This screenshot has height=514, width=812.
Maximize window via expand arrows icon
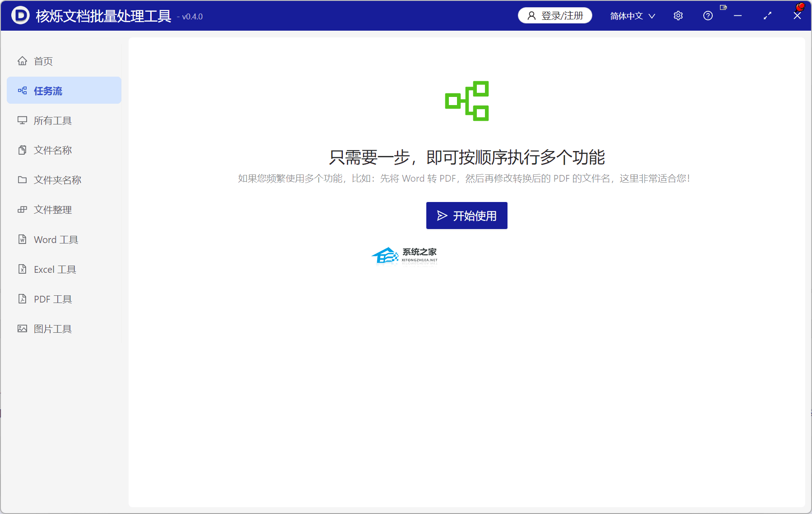click(x=767, y=16)
